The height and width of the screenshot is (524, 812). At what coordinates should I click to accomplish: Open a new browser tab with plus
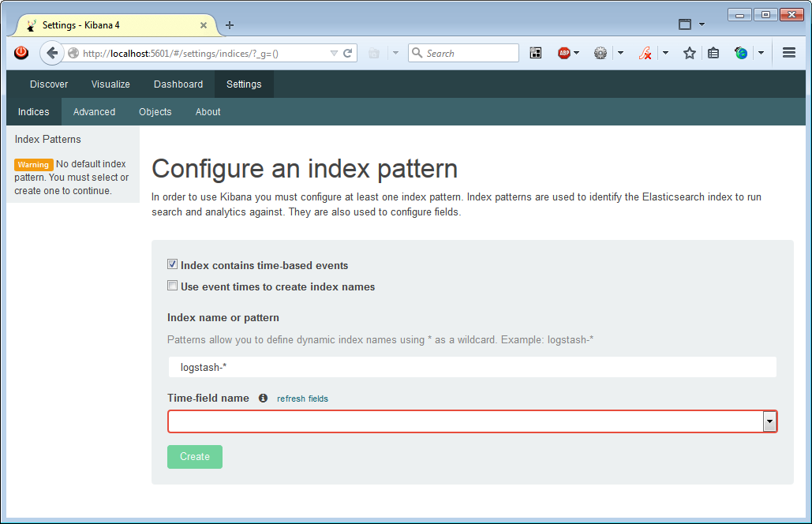[x=230, y=25]
